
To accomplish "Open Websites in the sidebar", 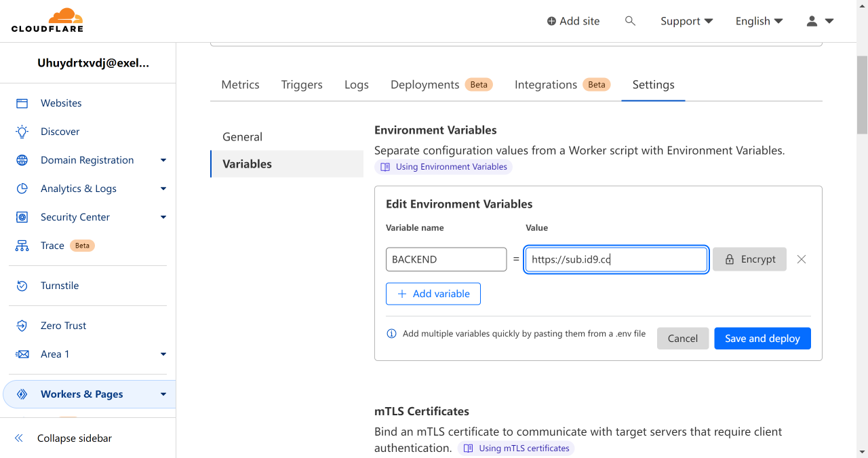I will coord(61,103).
